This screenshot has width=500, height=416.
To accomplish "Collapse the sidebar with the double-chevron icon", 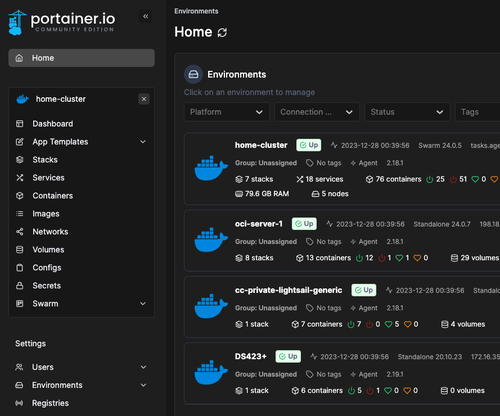I will coord(146,16).
